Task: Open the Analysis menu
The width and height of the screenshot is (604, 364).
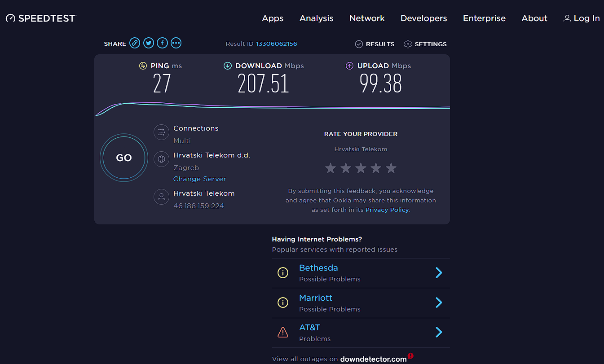Action: coord(316,18)
